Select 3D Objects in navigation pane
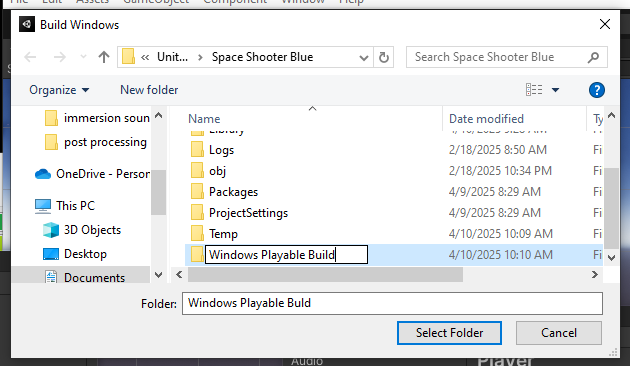The width and height of the screenshot is (630, 366). (x=82, y=230)
